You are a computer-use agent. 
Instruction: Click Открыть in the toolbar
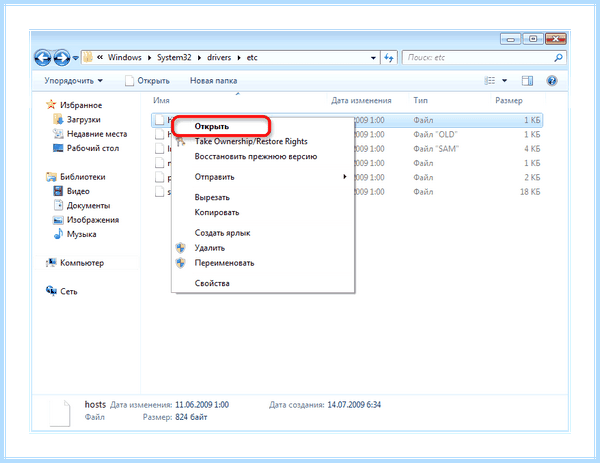(148, 81)
